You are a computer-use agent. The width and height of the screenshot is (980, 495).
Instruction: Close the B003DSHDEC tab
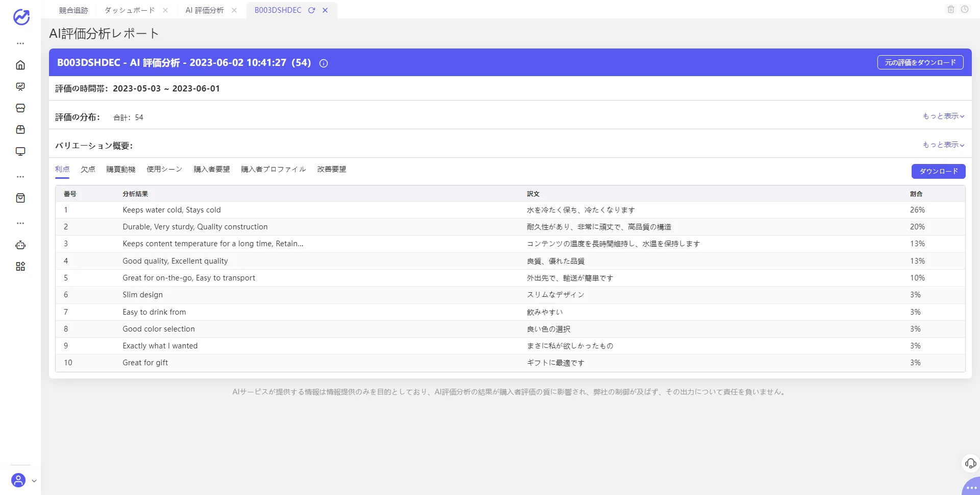coord(325,10)
